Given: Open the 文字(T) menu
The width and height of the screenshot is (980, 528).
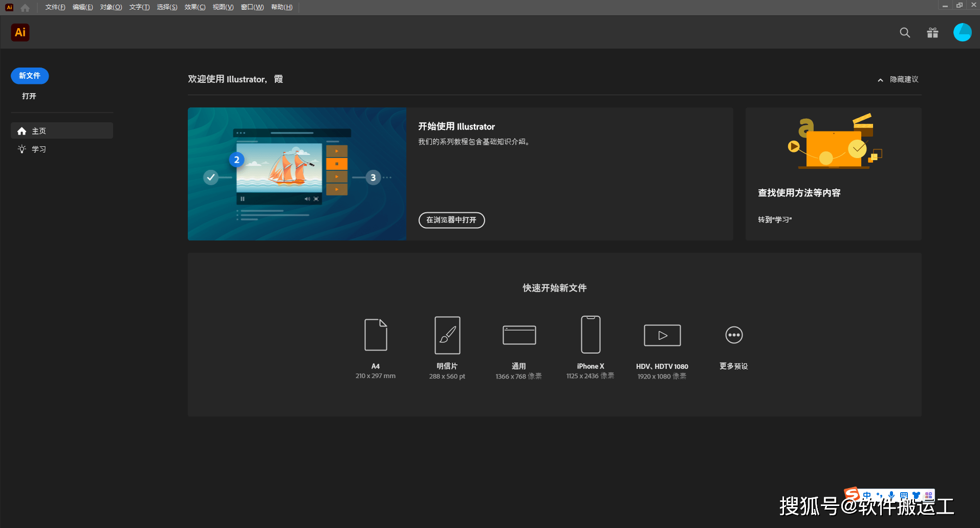Looking at the screenshot, I should pos(139,7).
